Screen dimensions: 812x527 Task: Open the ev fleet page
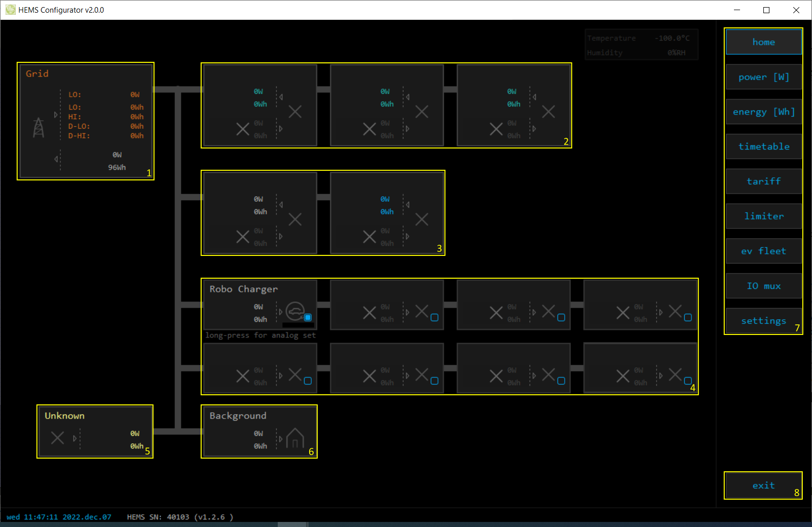click(x=763, y=251)
